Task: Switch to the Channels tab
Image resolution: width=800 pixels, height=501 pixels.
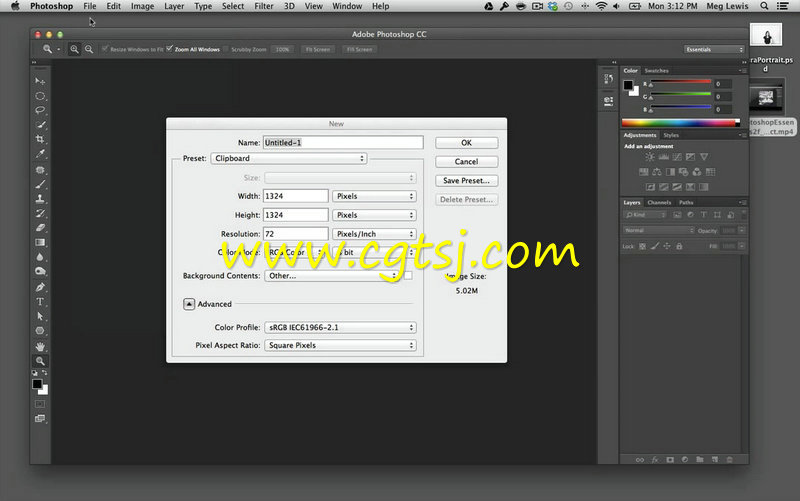Action: [659, 203]
